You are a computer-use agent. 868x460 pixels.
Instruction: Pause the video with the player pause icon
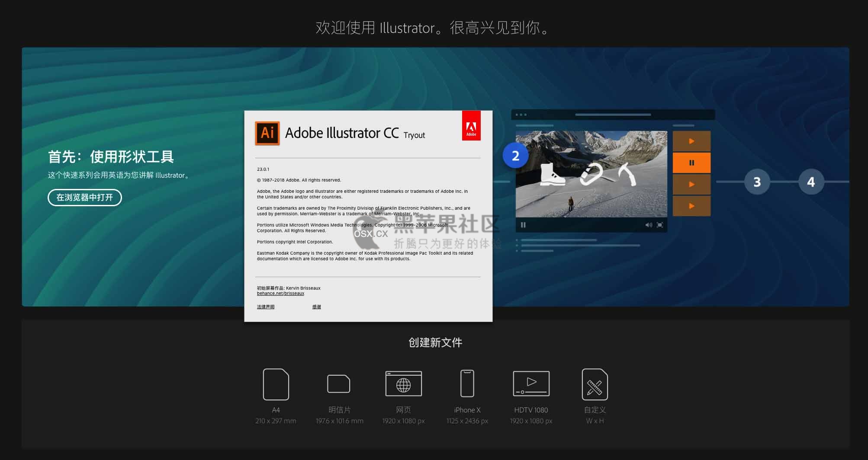523,225
